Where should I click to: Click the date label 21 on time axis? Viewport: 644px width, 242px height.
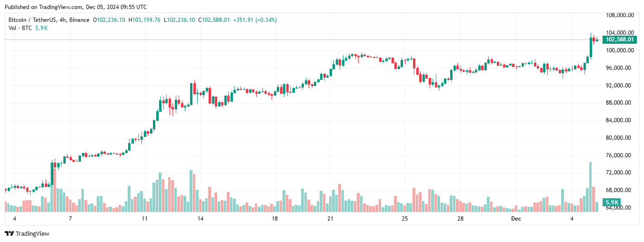(x=330, y=219)
